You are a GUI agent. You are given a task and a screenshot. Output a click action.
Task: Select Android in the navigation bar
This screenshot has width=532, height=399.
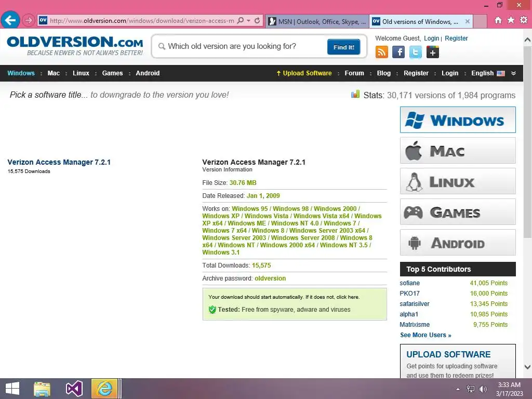pos(148,73)
